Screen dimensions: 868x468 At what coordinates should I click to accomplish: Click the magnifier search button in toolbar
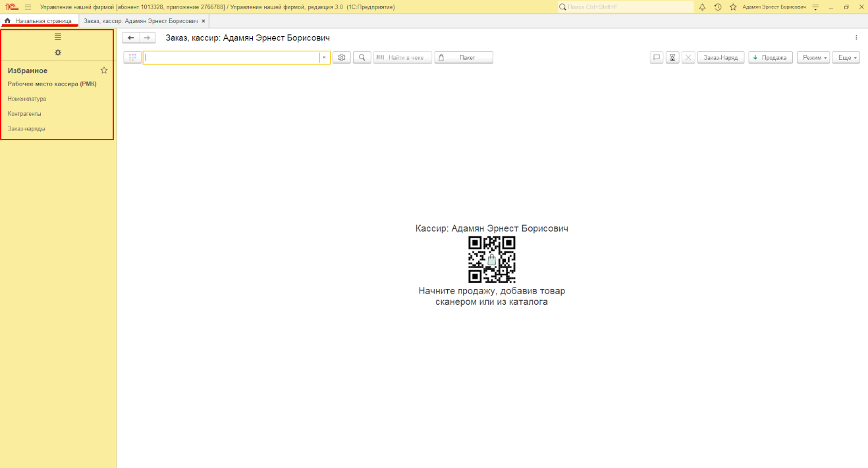pyautogui.click(x=362, y=58)
